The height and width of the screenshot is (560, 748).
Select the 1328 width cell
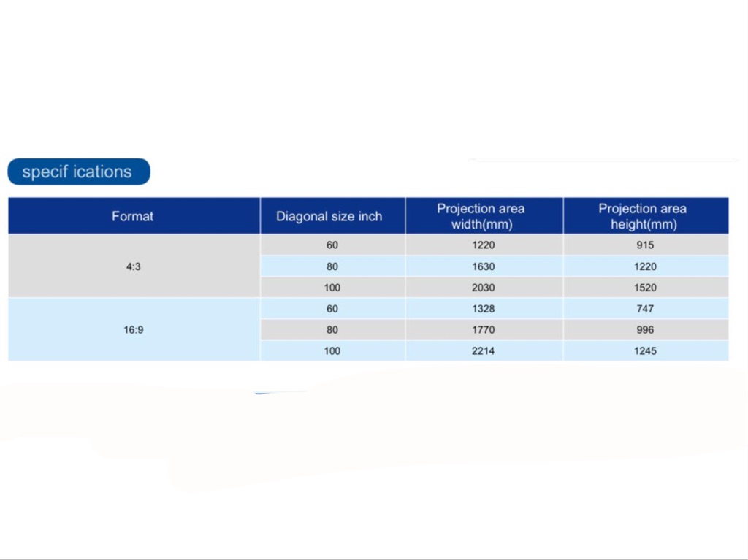pos(483,309)
